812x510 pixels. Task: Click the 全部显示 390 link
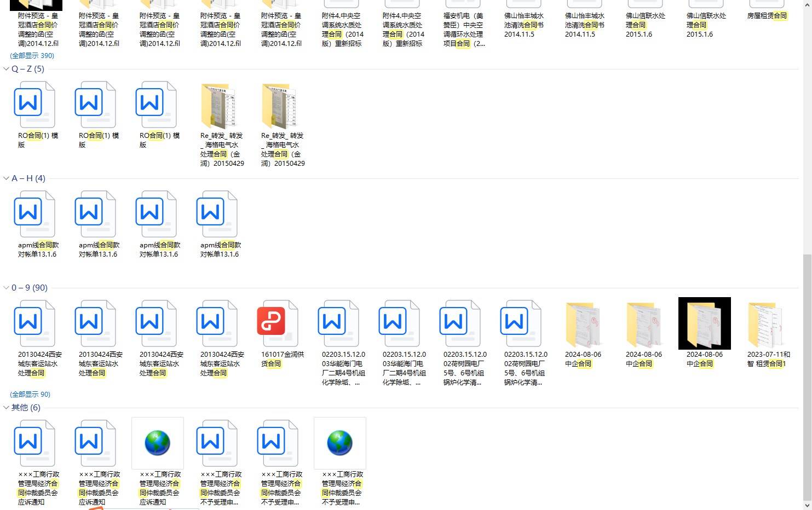(x=32, y=56)
